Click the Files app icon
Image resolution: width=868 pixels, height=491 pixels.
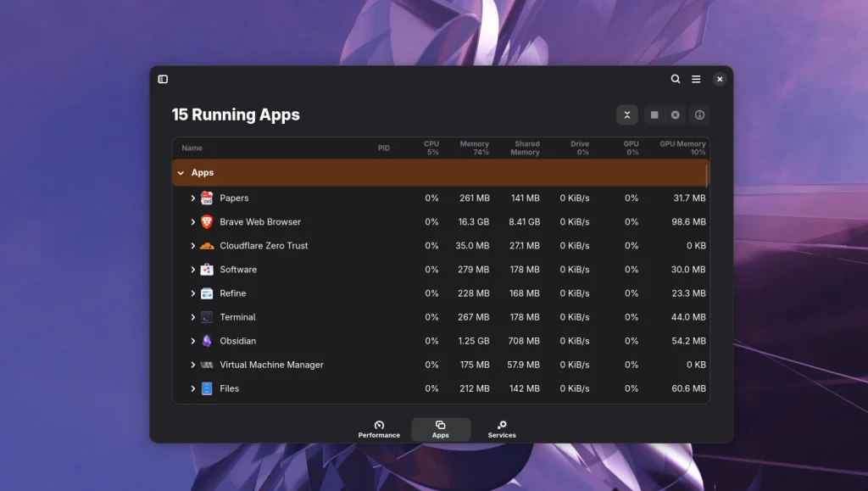206,388
